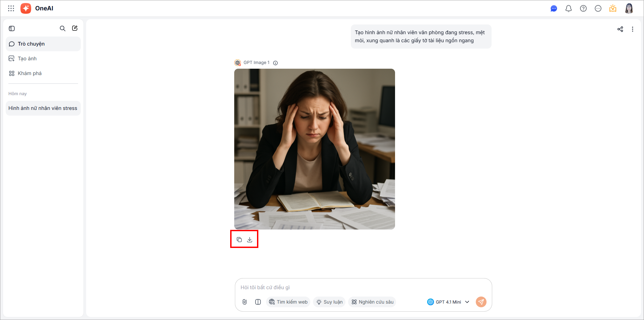Share this conversation via share icon

(620, 29)
